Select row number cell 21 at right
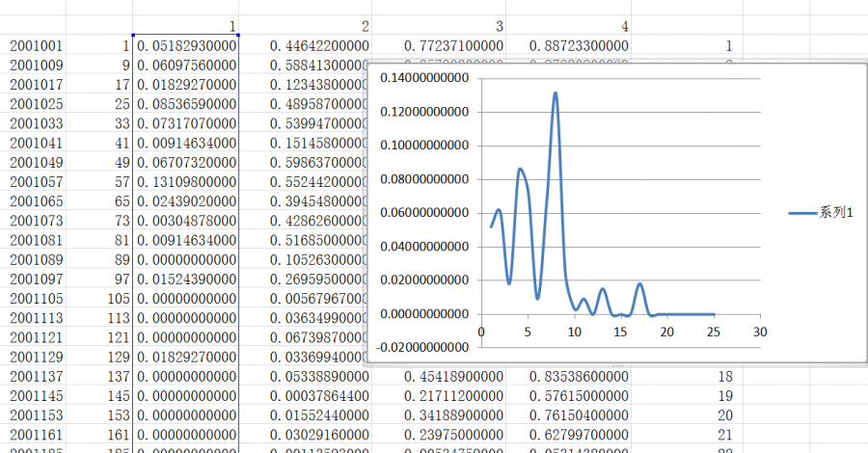868x453 pixels. click(x=687, y=434)
